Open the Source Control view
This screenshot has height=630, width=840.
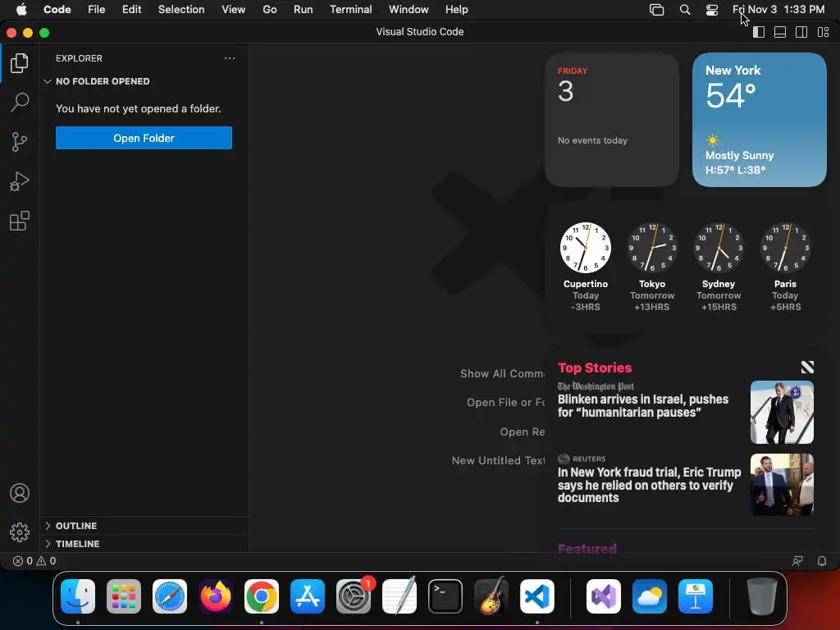coord(20,142)
